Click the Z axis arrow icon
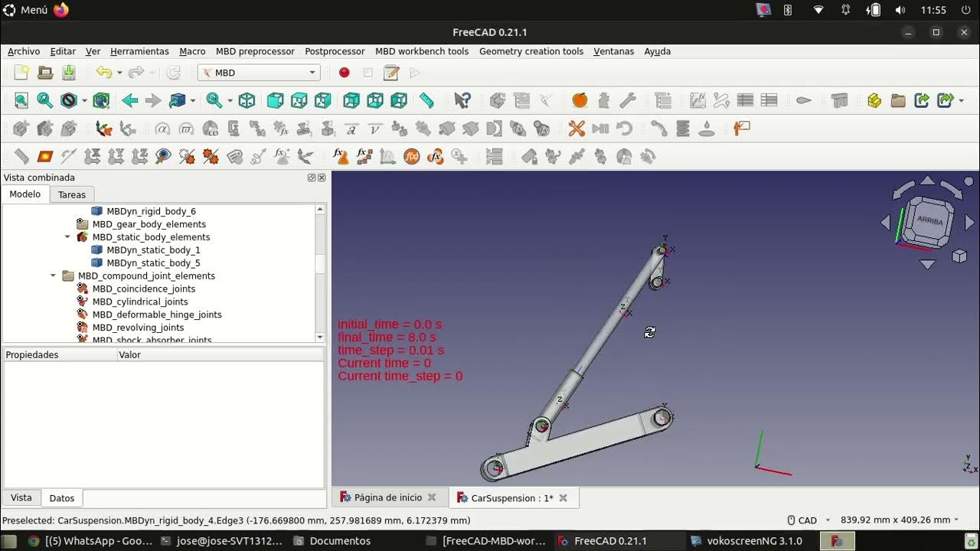 [x=140, y=157]
